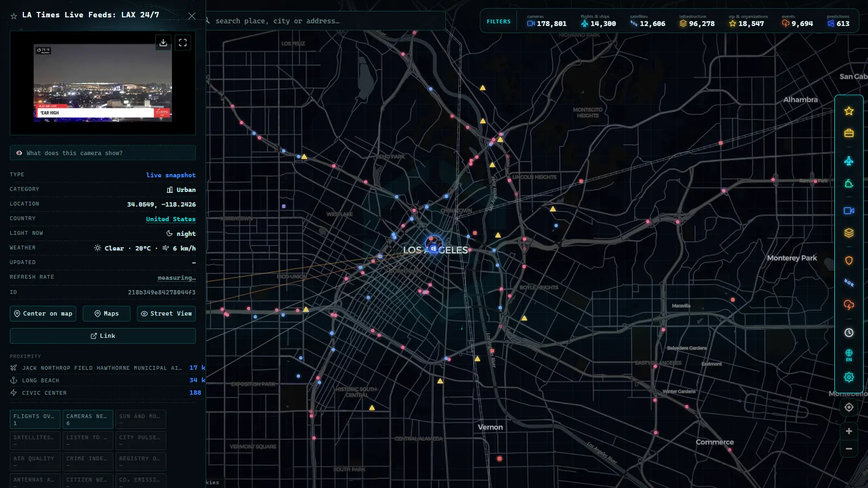Open the live camera thumbnail preview
The height and width of the screenshot is (488, 868).
[x=103, y=82]
